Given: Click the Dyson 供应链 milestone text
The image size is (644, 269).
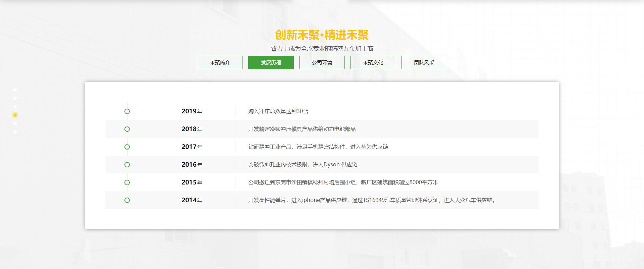Looking at the screenshot, I should point(303,165).
